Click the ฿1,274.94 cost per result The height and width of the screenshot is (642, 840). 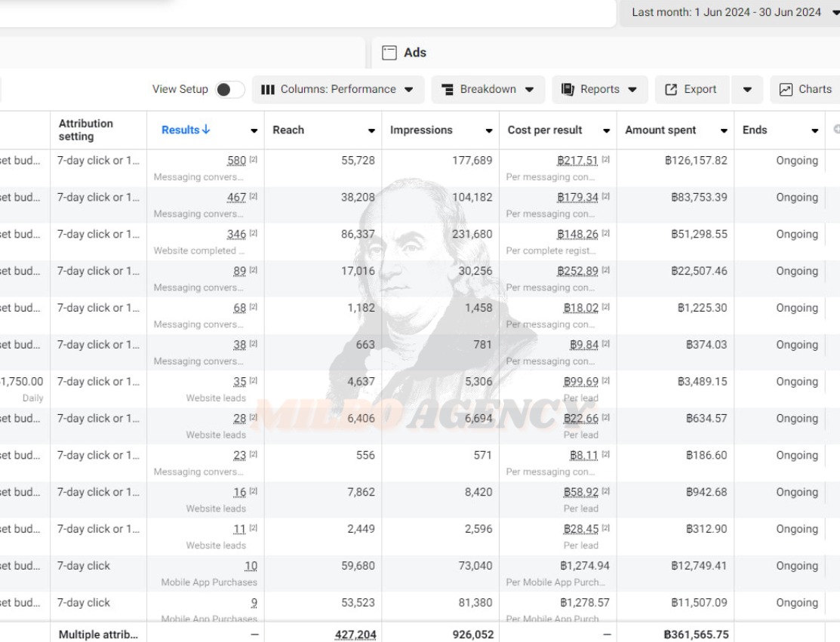click(x=584, y=566)
